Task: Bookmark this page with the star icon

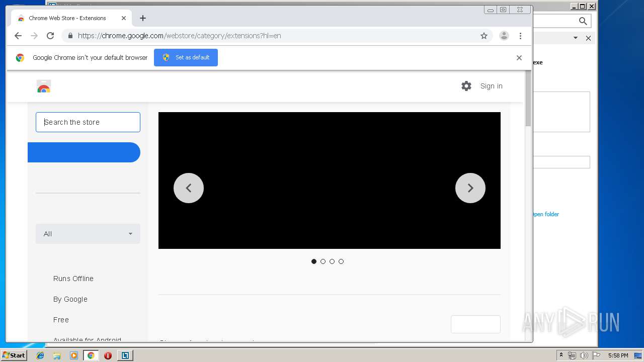Action: point(484,36)
